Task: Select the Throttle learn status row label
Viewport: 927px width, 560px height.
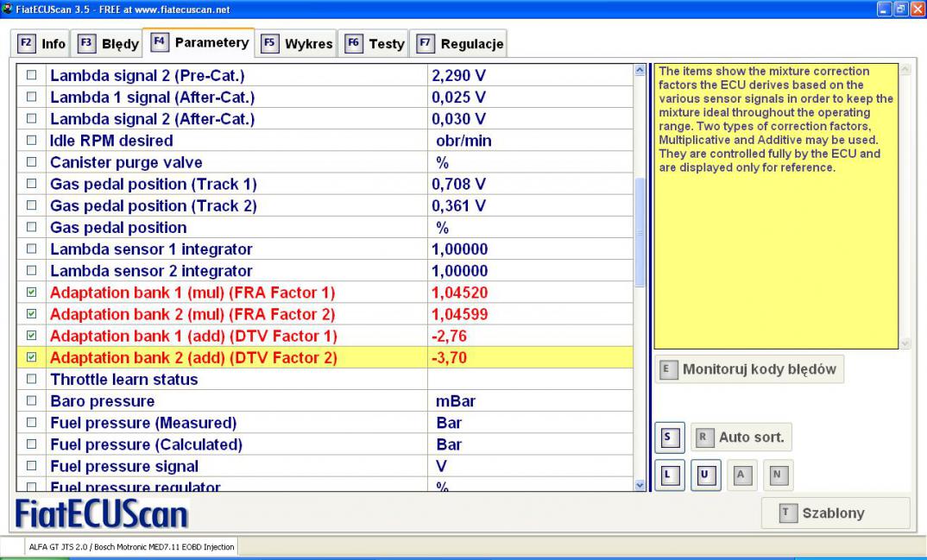Action: tap(124, 380)
